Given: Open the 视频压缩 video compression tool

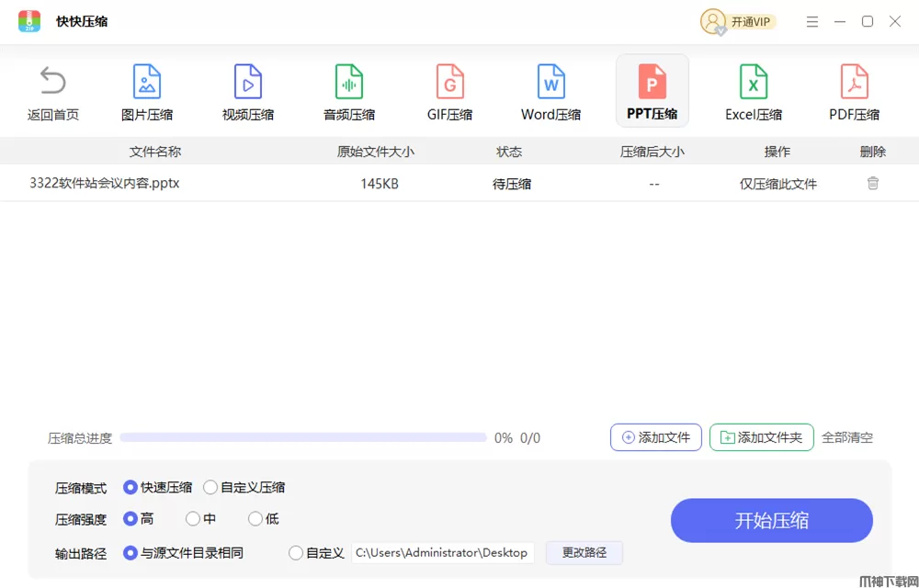Looking at the screenshot, I should point(248,93).
